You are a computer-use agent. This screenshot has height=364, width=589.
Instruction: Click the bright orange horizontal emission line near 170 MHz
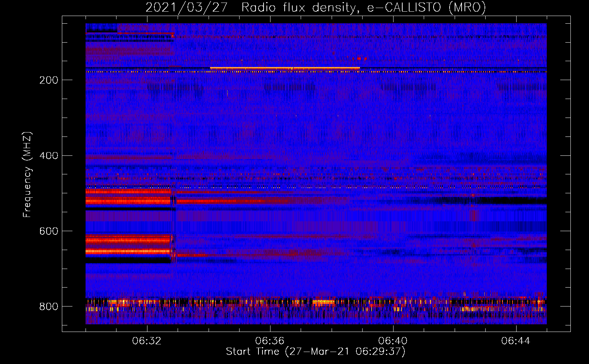[x=285, y=68]
